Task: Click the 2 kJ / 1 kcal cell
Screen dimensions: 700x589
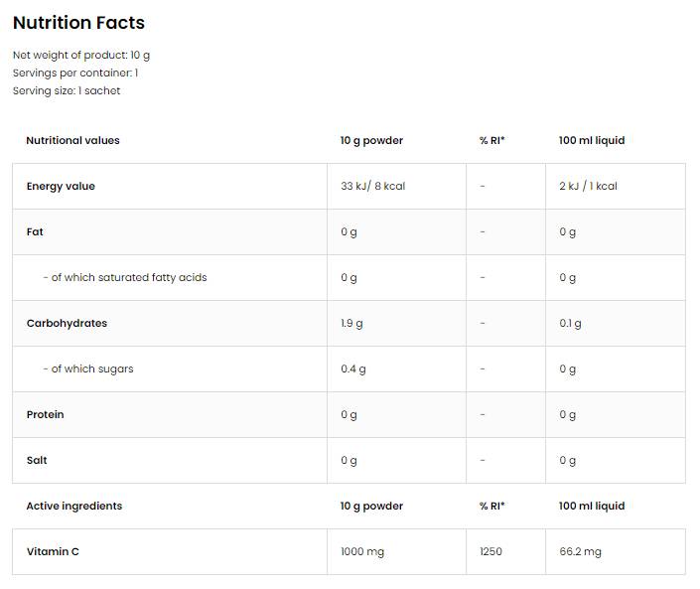Action: click(x=588, y=187)
